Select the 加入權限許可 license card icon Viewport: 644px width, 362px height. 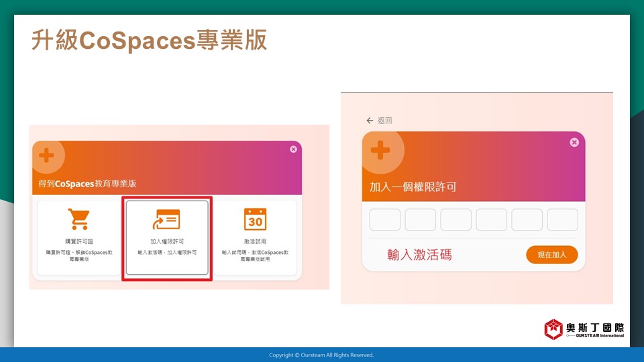167,219
